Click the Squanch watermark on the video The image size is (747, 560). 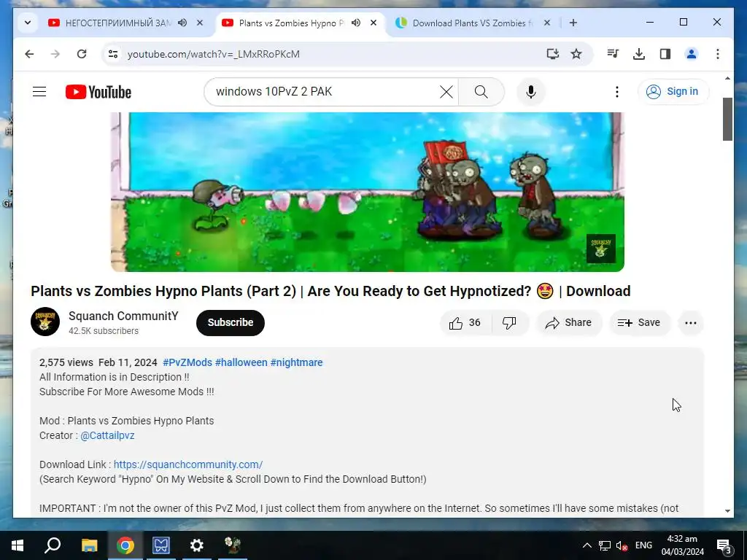click(x=601, y=249)
